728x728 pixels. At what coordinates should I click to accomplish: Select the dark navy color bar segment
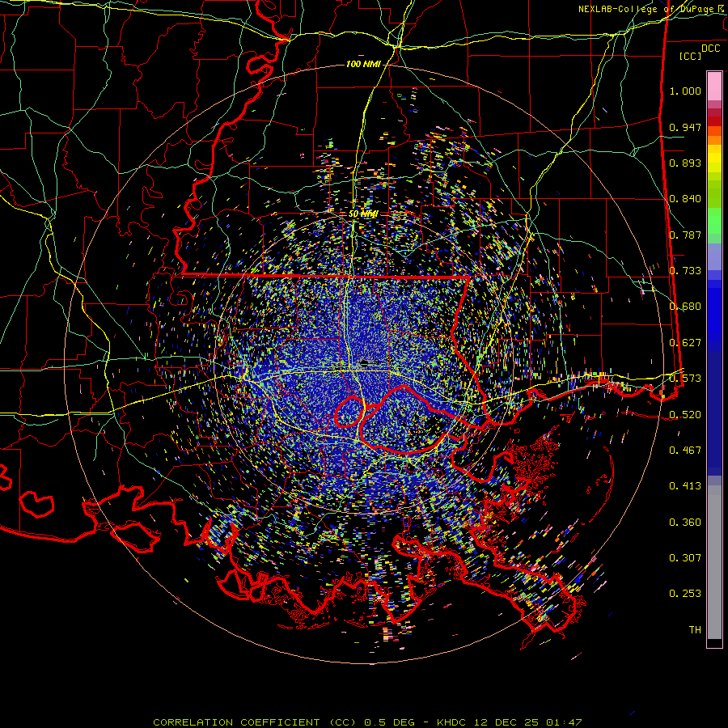(x=714, y=413)
